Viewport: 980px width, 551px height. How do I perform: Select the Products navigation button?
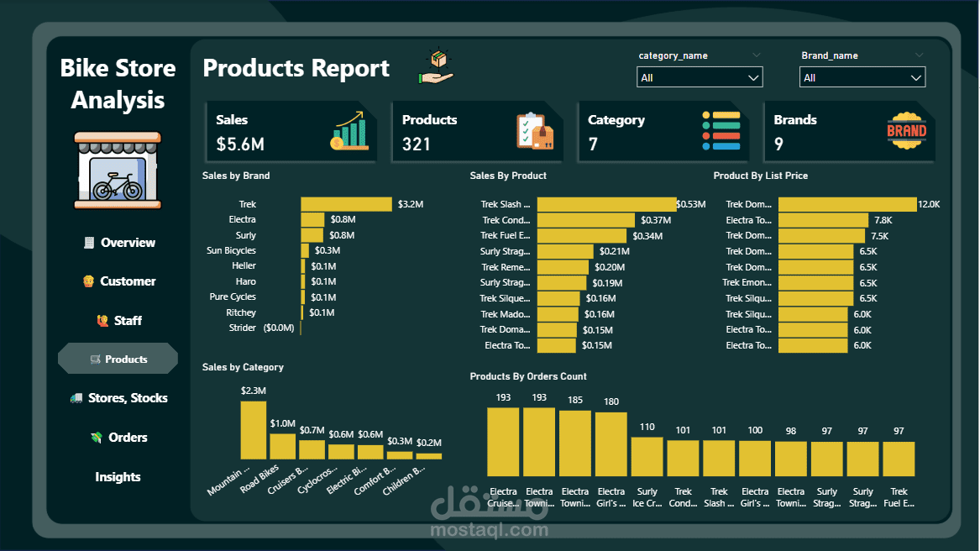pyautogui.click(x=118, y=359)
